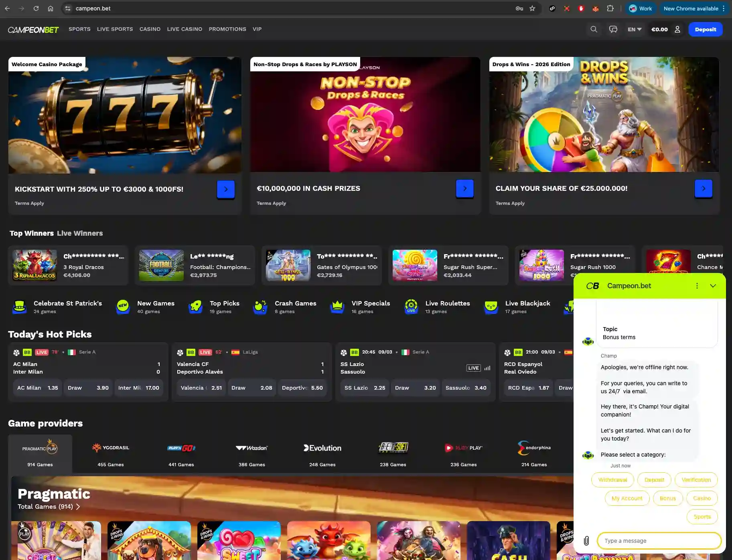This screenshot has height=560, width=732.
Task: Open the Sugar Rush 1000 winner thumbnail
Action: [541, 265]
